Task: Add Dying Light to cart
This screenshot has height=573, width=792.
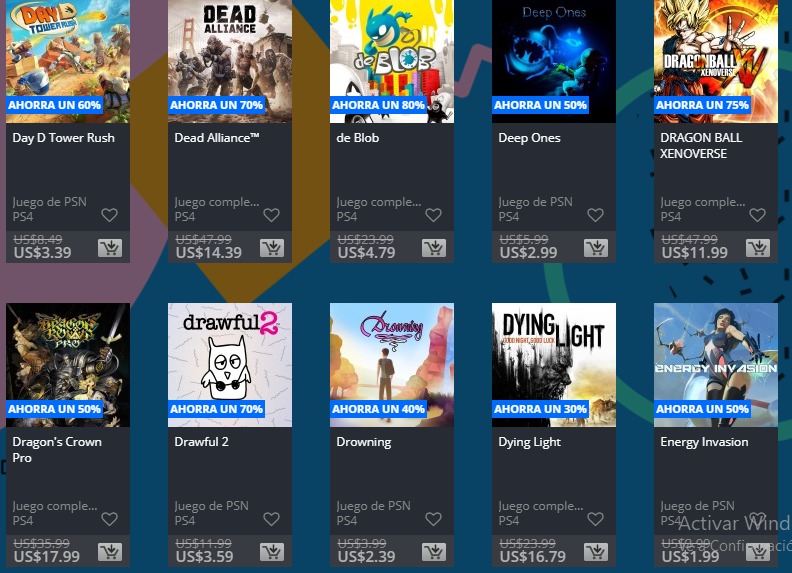Action: (597, 552)
